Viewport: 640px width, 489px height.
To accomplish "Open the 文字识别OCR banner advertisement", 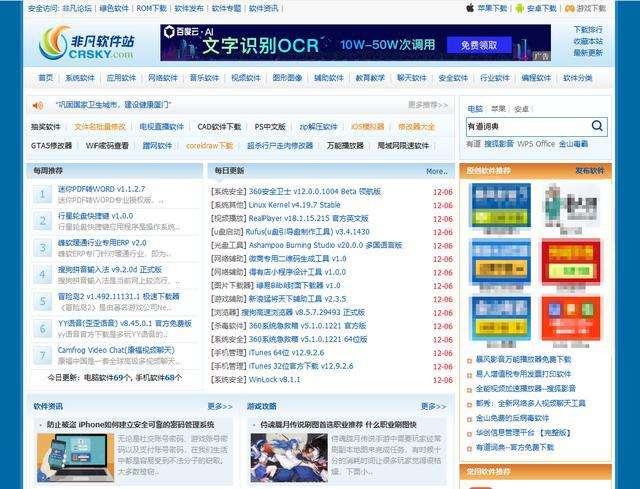I will [356, 43].
